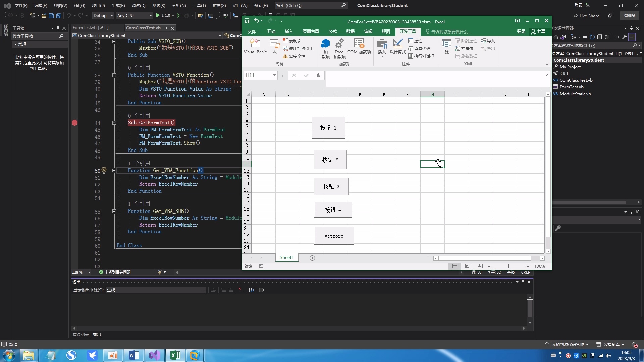Click 查看代码 view code icon
Screen dimensions: 644x362
[411, 49]
